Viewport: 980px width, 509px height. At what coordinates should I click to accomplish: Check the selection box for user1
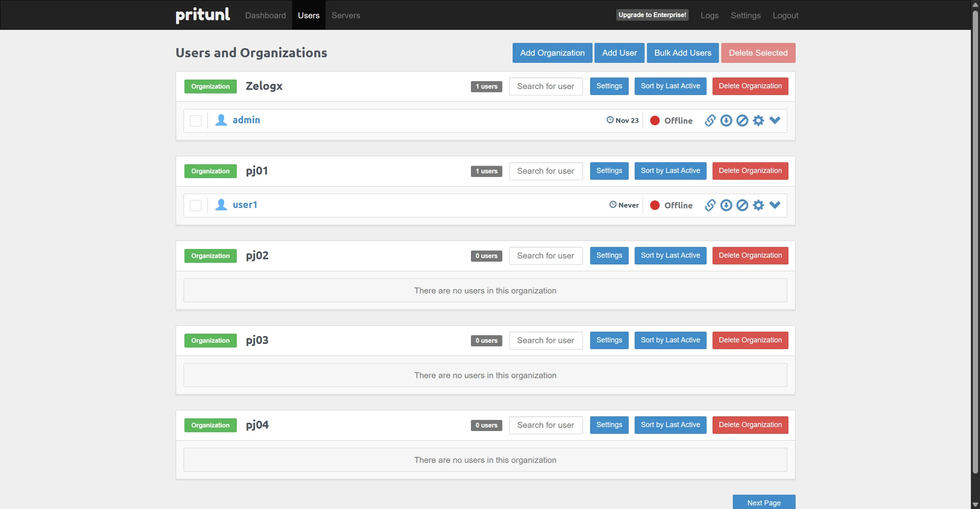(196, 205)
